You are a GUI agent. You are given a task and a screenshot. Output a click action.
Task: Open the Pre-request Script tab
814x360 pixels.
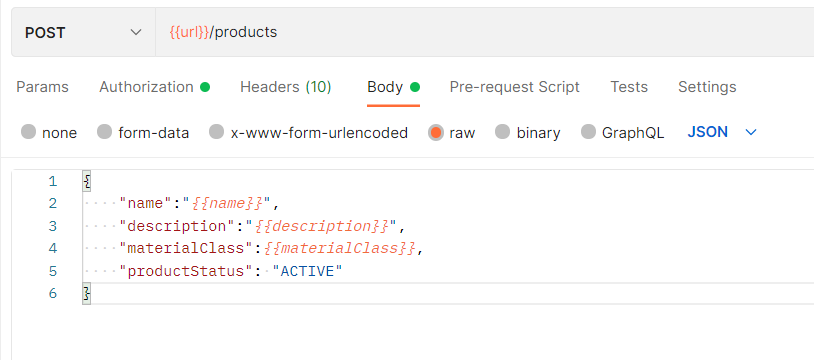514,87
